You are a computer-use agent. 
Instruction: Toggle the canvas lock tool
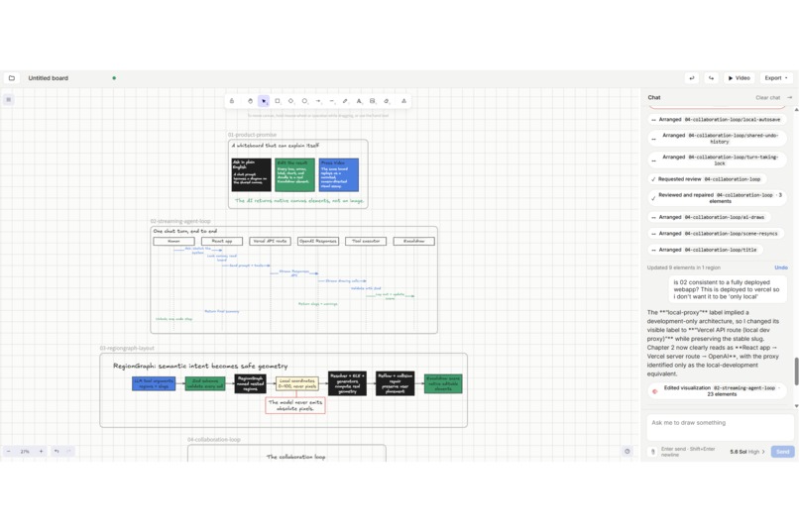[x=232, y=101]
